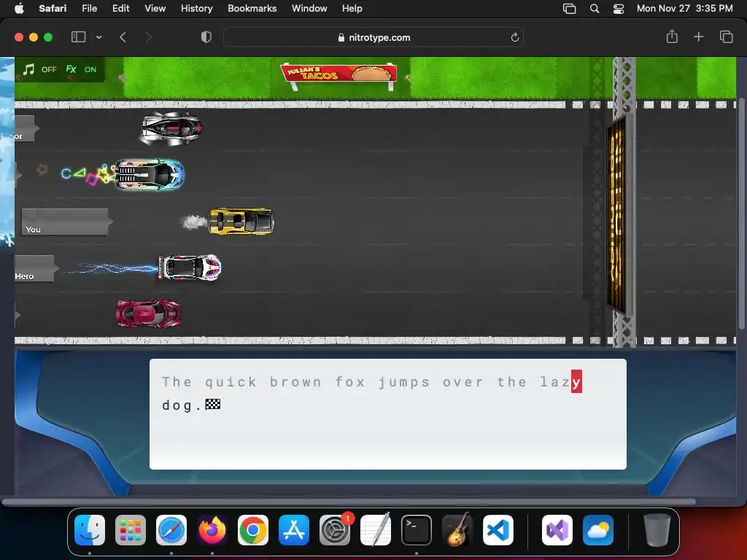Open Visual Studio Code from the Dock
747x560 pixels.
tap(498, 529)
